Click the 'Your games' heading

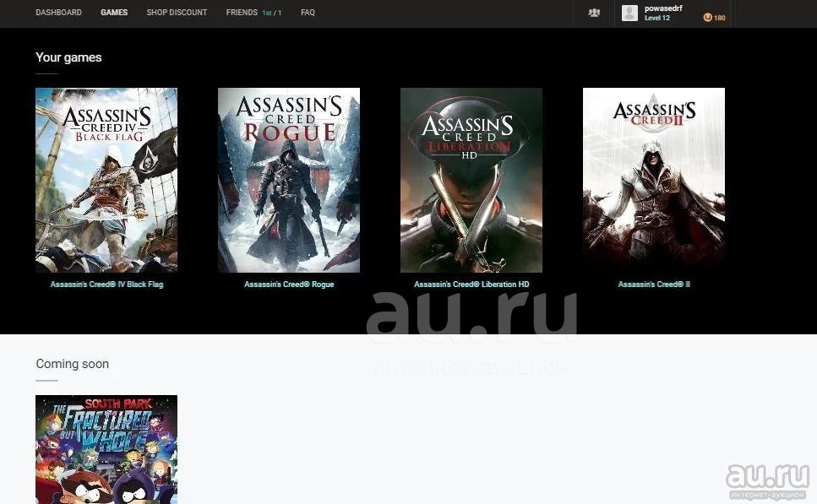click(x=68, y=57)
